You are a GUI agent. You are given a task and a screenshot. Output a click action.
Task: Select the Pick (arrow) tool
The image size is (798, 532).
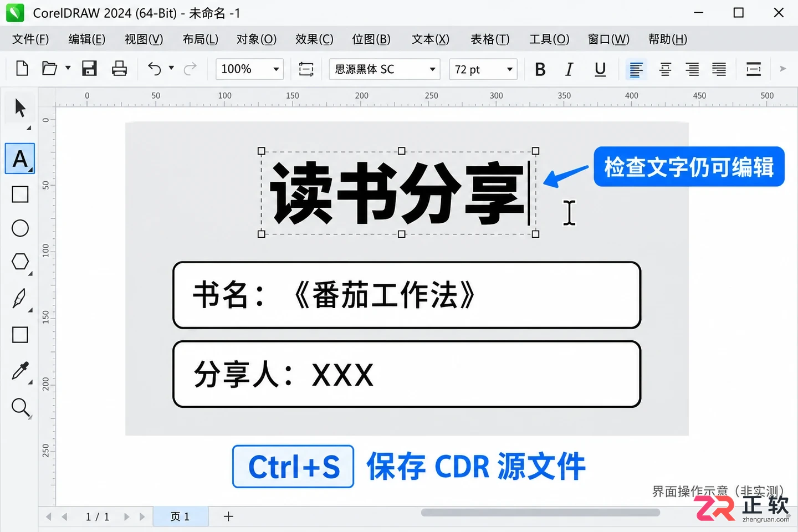[20, 108]
